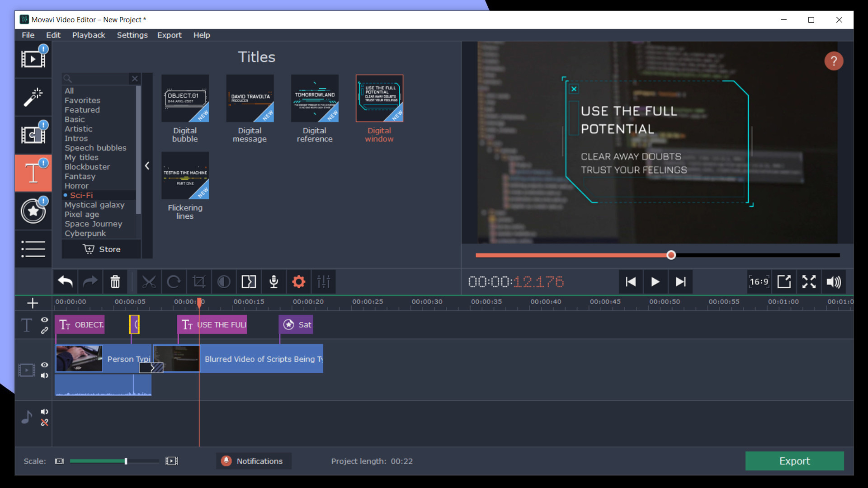Open the Titles panel
868x488 pixels.
pos(33,173)
